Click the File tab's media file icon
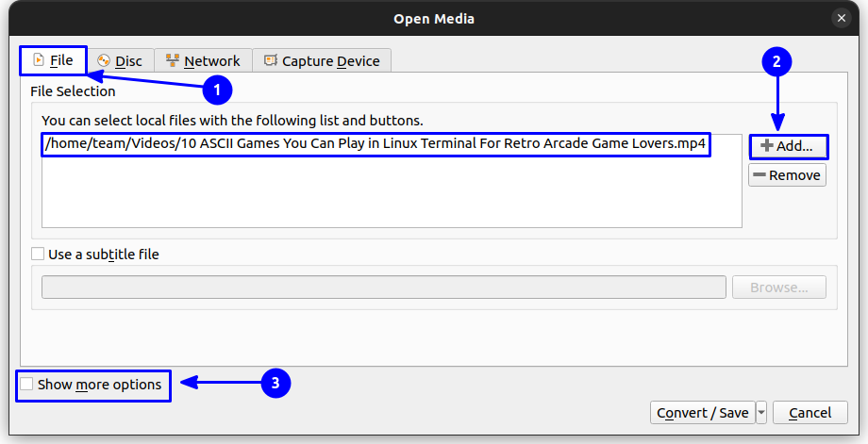The width and height of the screenshot is (868, 444). (x=38, y=60)
